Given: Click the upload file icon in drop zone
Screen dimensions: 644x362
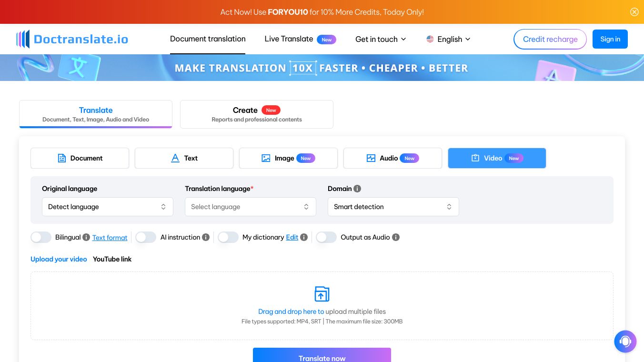Looking at the screenshot, I should [x=322, y=294].
